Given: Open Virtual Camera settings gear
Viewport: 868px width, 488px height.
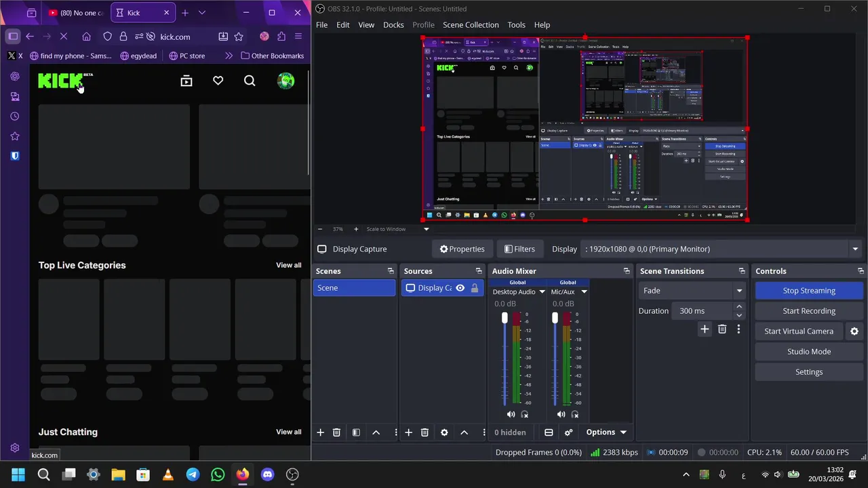Looking at the screenshot, I should [854, 331].
